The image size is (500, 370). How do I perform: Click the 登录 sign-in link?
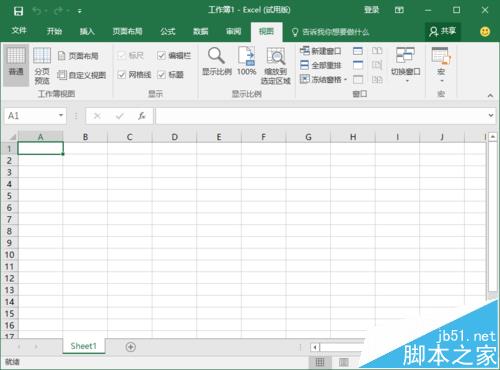pyautogui.click(x=372, y=10)
